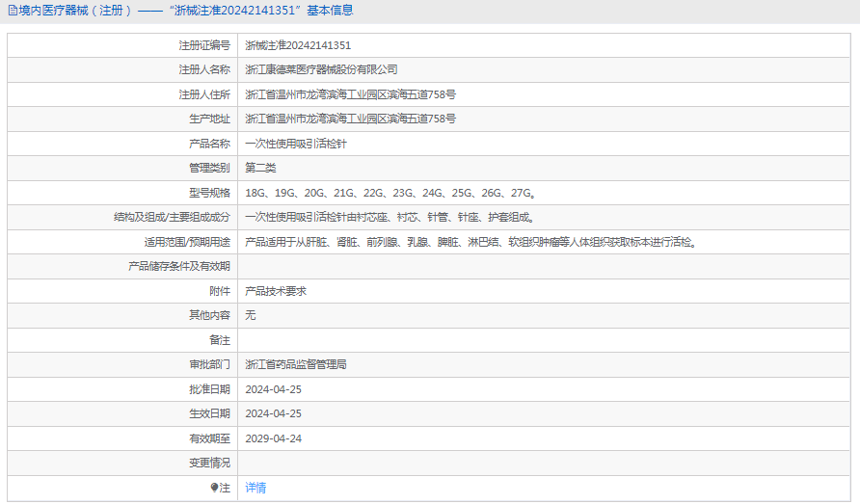
Task: Select the 批准日期 value 2024-04-25
Action: [273, 389]
